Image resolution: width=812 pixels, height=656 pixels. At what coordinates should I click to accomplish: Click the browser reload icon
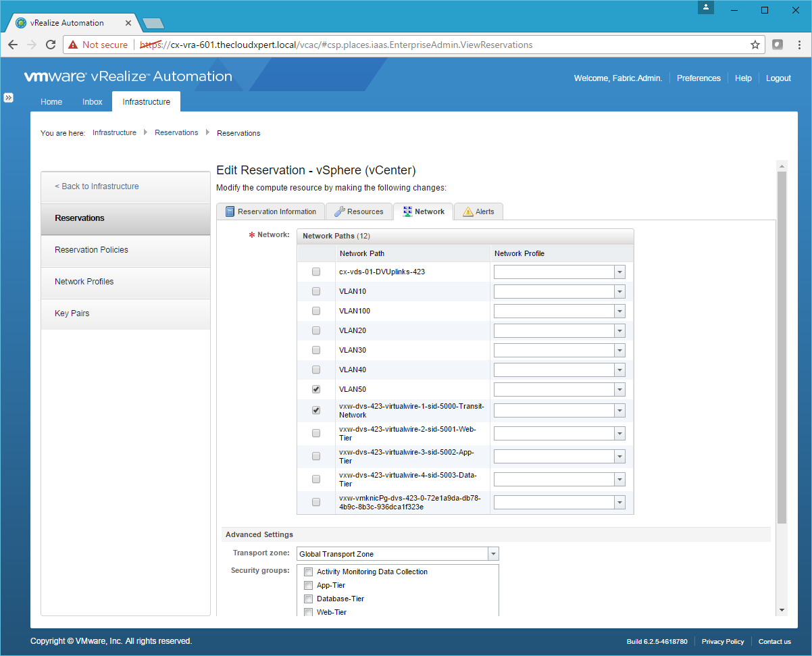(x=50, y=45)
